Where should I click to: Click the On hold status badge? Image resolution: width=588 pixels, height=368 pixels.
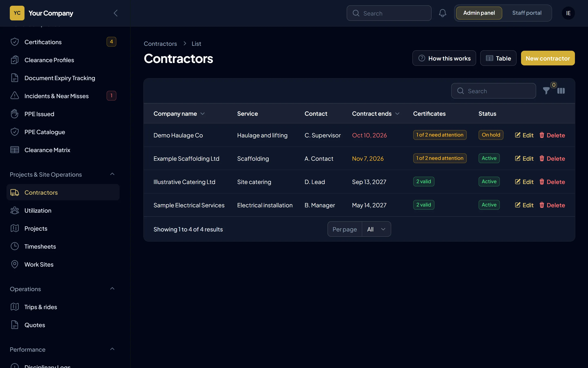click(x=491, y=135)
